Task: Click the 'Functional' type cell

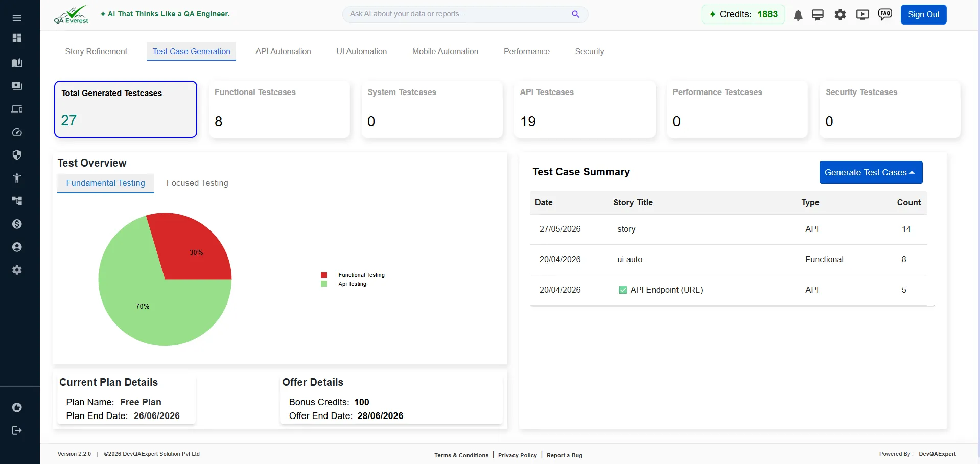Action: 824,260
